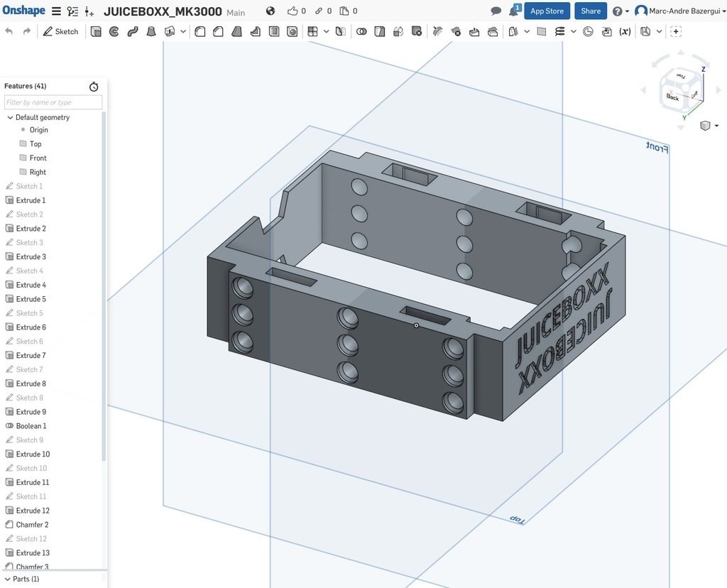Select the Fillet tool
Viewport: 727px width, 588px height.
tap(199, 31)
